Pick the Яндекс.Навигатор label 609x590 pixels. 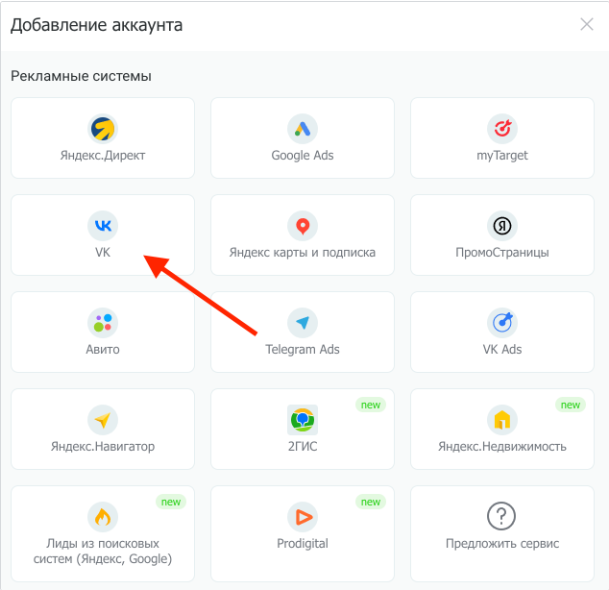(x=103, y=447)
